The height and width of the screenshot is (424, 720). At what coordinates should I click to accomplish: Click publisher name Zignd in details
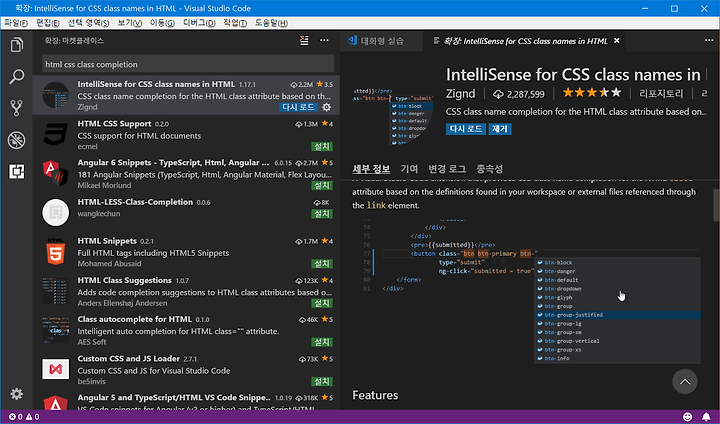[461, 94]
